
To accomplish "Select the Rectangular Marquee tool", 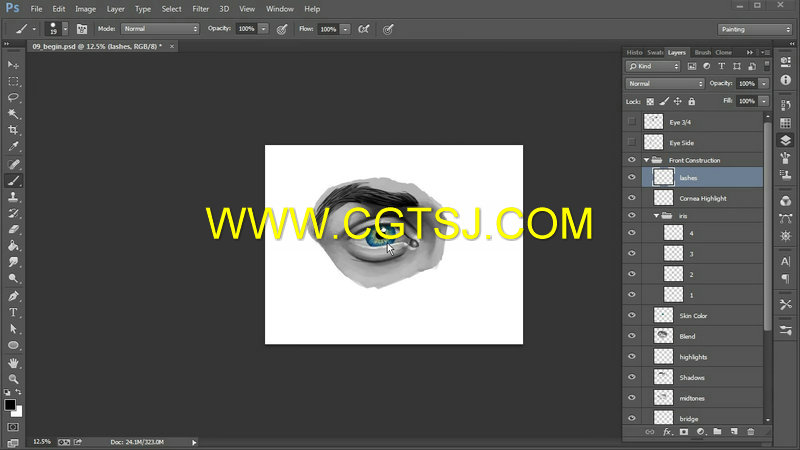I will click(x=13, y=82).
